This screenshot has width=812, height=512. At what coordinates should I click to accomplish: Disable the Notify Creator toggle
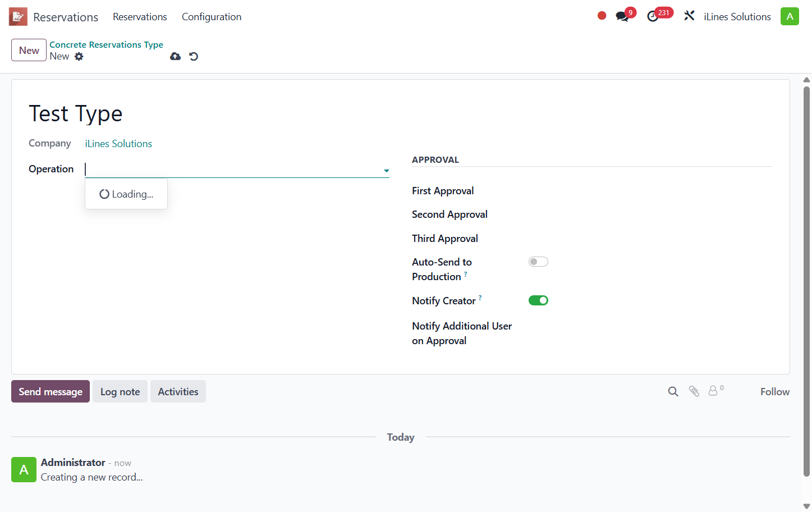(538, 300)
